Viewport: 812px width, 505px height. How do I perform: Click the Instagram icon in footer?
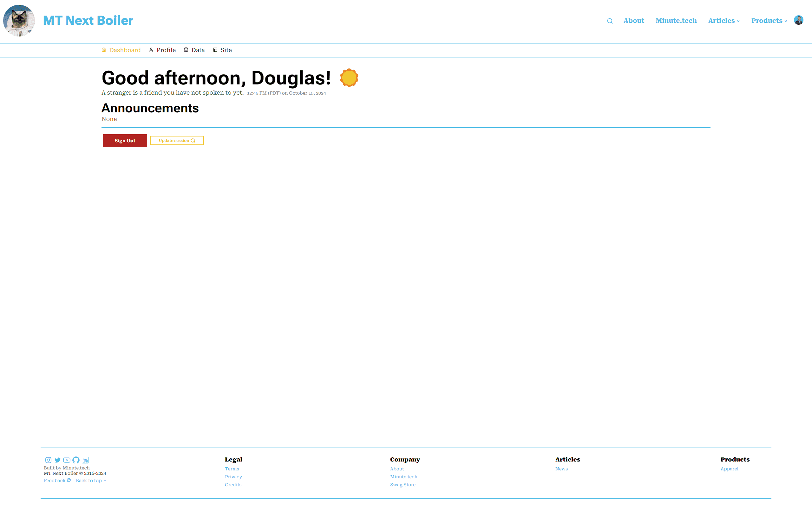49,460
